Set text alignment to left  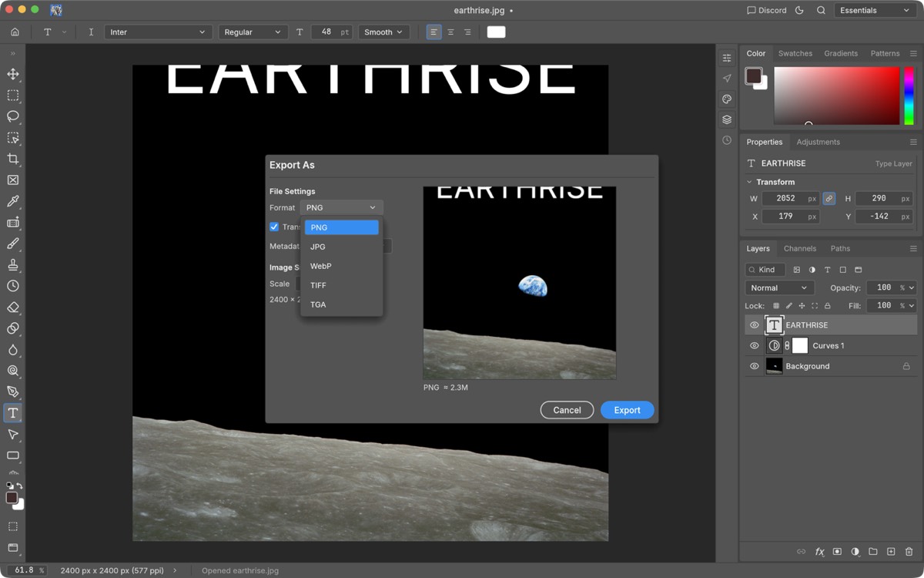(434, 32)
